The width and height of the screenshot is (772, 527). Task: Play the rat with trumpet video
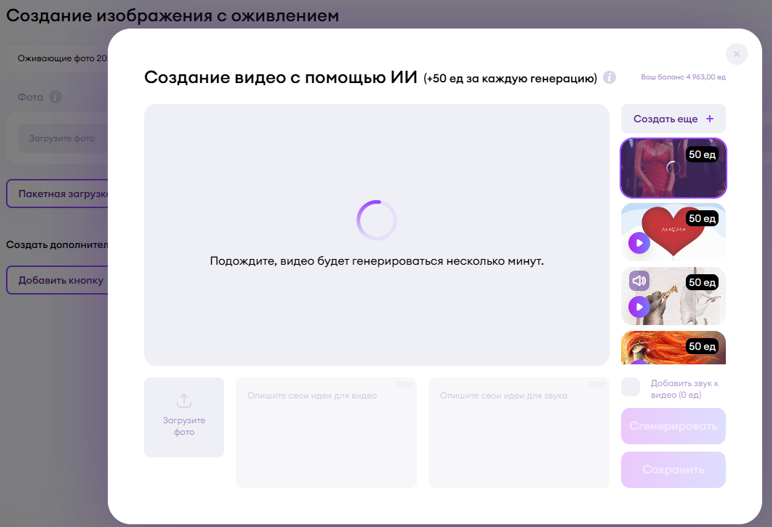click(638, 306)
